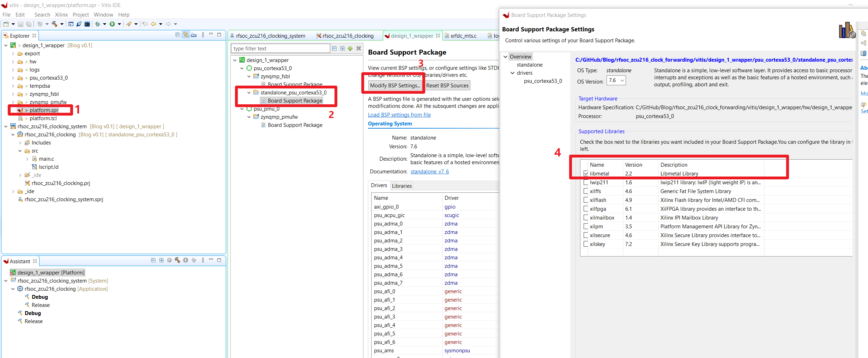Click the hammer Build icon in Assistant panel
Image resolution: width=868 pixels, height=358 pixels.
[x=177, y=260]
